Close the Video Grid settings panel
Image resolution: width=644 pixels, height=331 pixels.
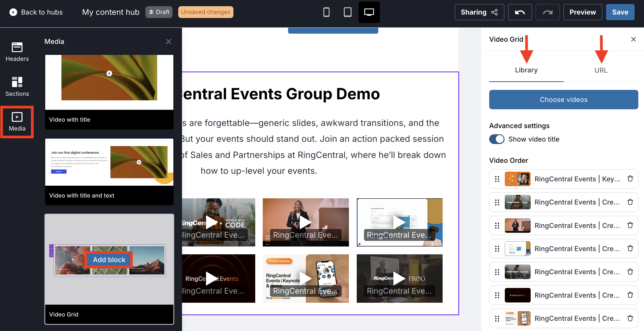pyautogui.click(x=633, y=39)
